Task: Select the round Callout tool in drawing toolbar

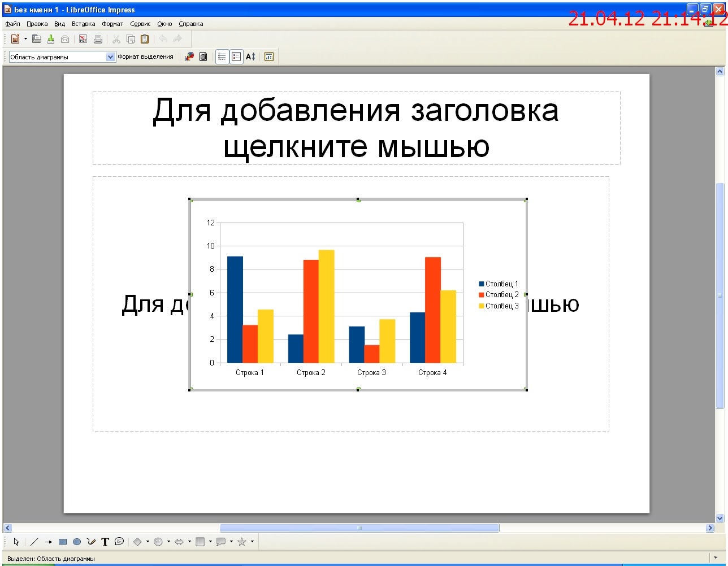Action: [x=119, y=541]
